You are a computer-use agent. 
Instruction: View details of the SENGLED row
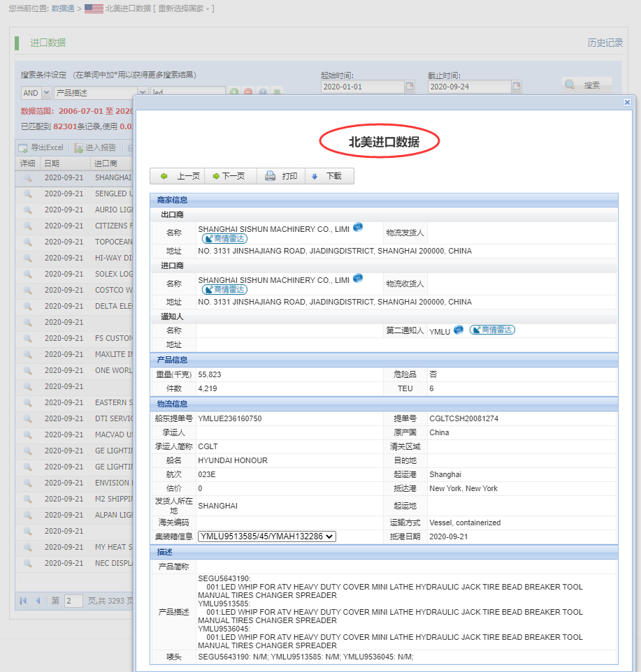coord(28,193)
